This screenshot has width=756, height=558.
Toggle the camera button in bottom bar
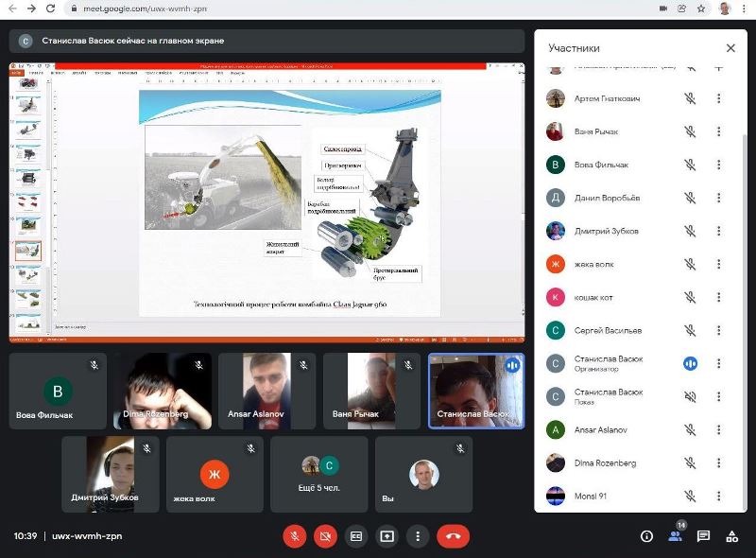tap(325, 536)
